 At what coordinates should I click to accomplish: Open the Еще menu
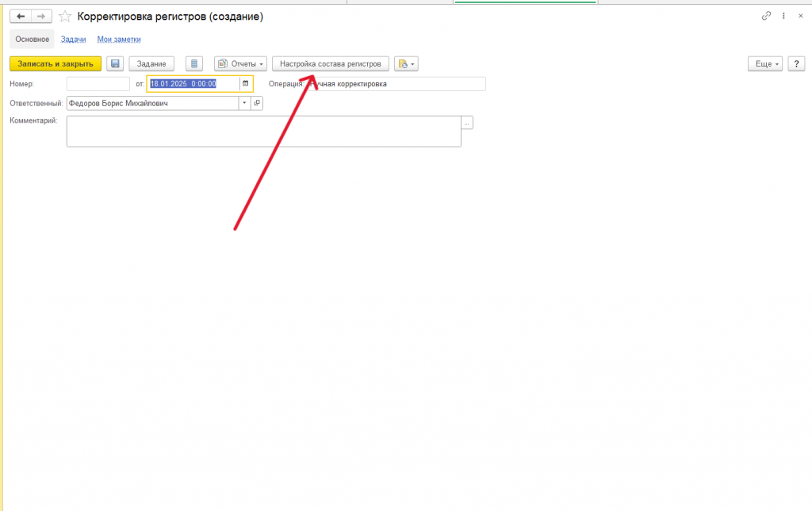pos(765,63)
